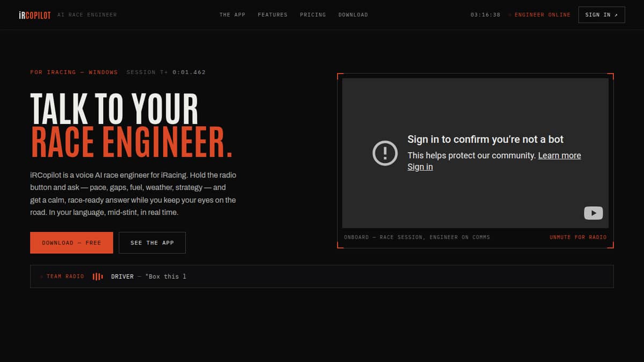The width and height of the screenshot is (644, 362).
Task: Open Download in the top navigation
Action: [x=353, y=15]
